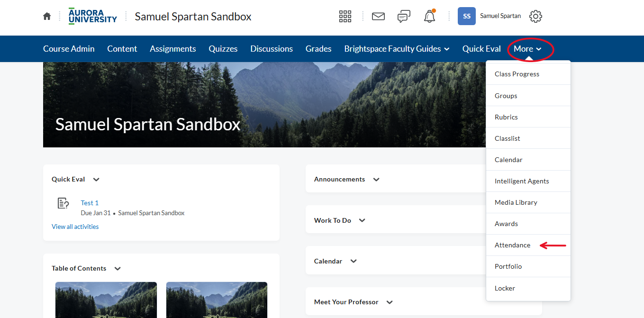Open Locker from the More menu
This screenshot has height=318, width=644.
[528, 288]
